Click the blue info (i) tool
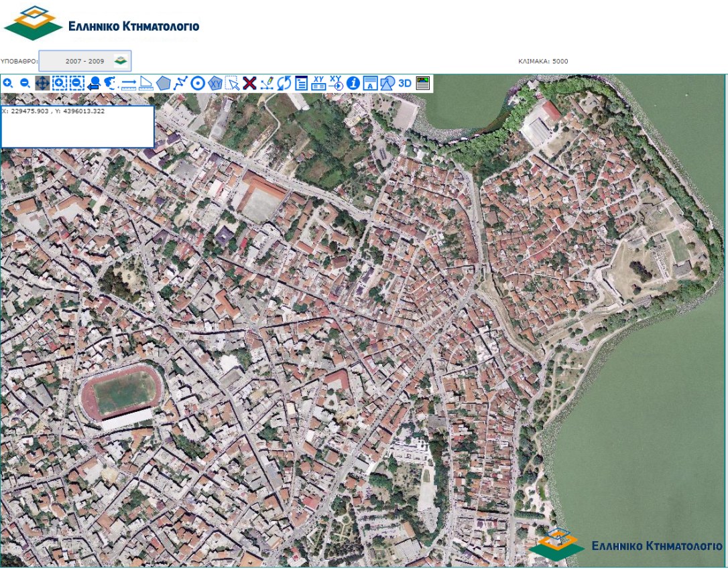 point(353,84)
